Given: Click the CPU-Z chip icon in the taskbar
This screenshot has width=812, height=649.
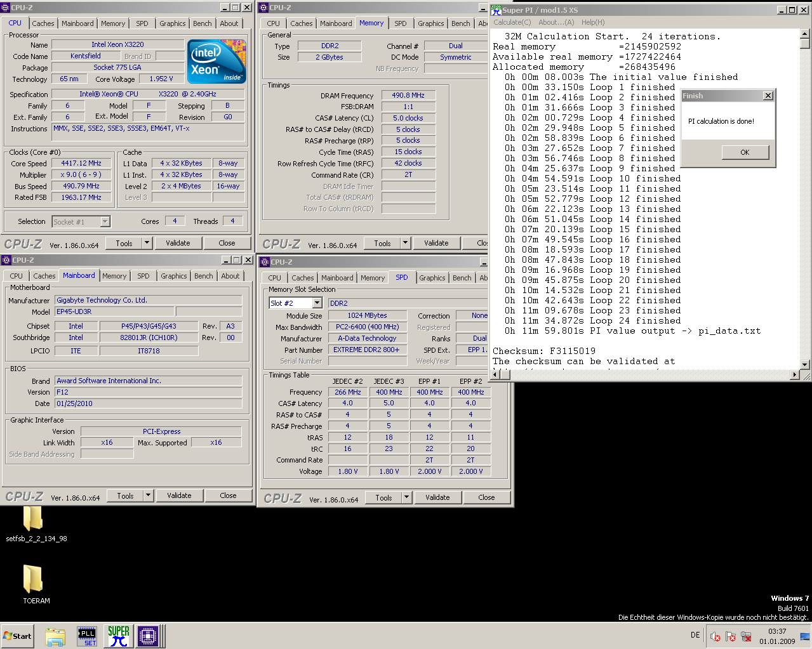Looking at the screenshot, I should pos(148,636).
